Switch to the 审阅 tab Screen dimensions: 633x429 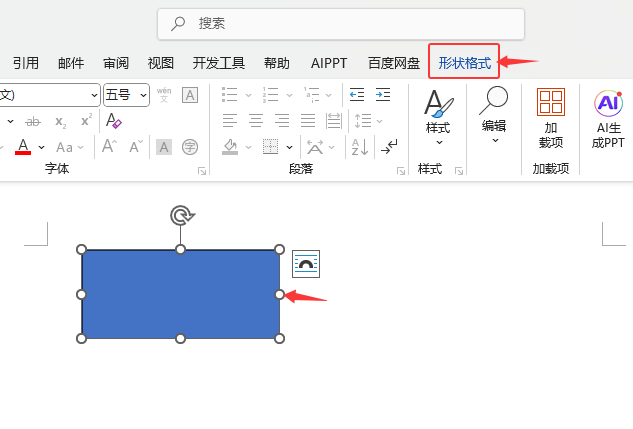pyautogui.click(x=116, y=63)
